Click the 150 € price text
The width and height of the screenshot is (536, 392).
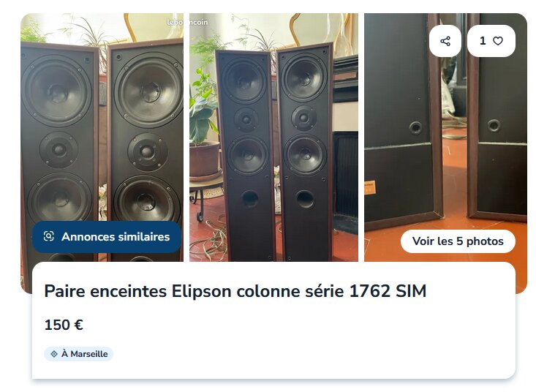tap(64, 325)
